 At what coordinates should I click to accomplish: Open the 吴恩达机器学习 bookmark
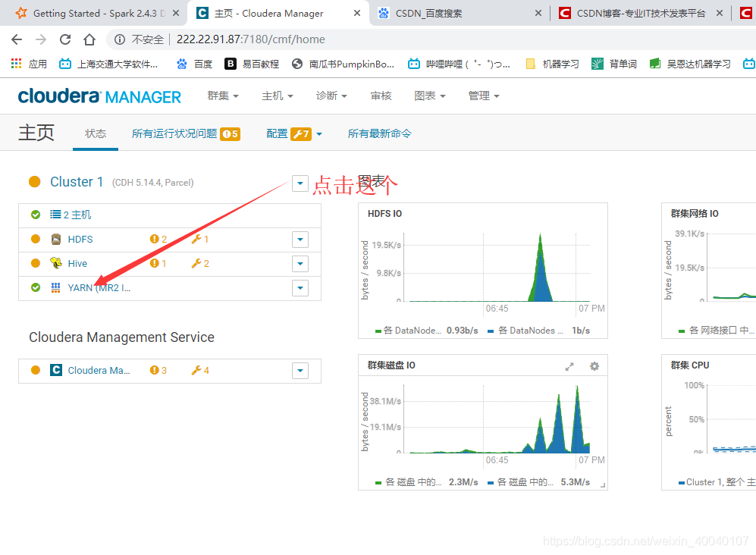tap(690, 64)
